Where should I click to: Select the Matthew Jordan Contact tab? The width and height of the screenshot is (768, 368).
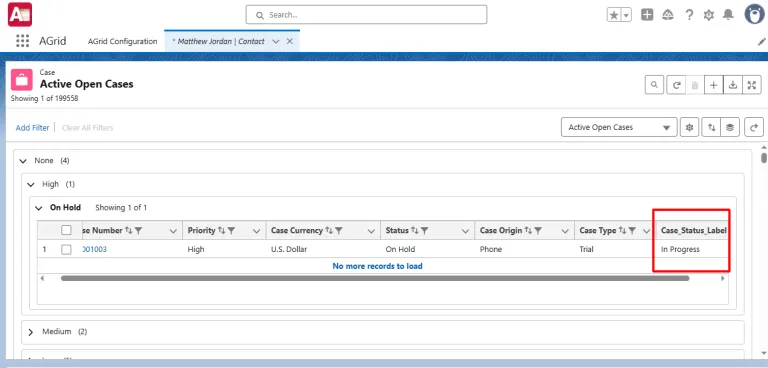tap(218, 41)
